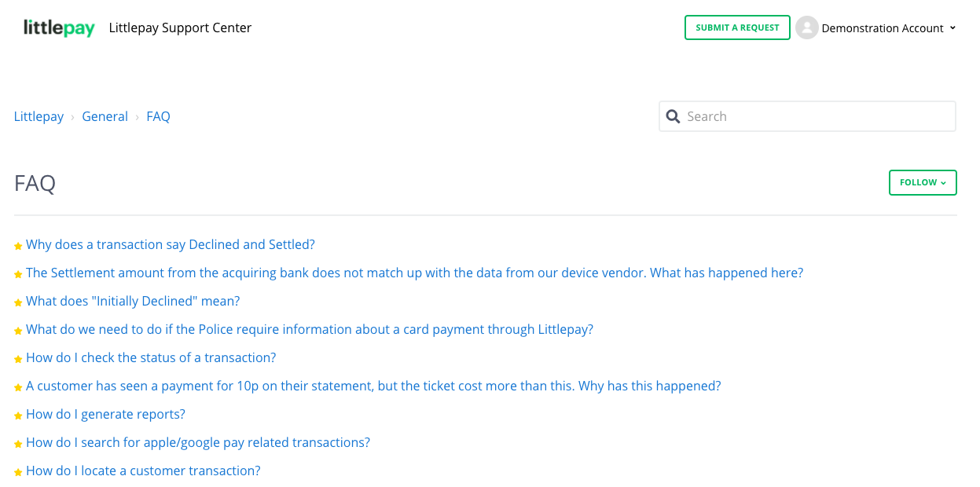Select the FAQ breadcrumb item

click(x=158, y=116)
